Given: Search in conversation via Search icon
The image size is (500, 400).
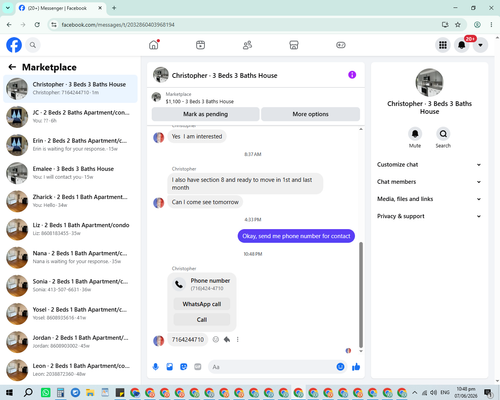Looking at the screenshot, I should [443, 134].
